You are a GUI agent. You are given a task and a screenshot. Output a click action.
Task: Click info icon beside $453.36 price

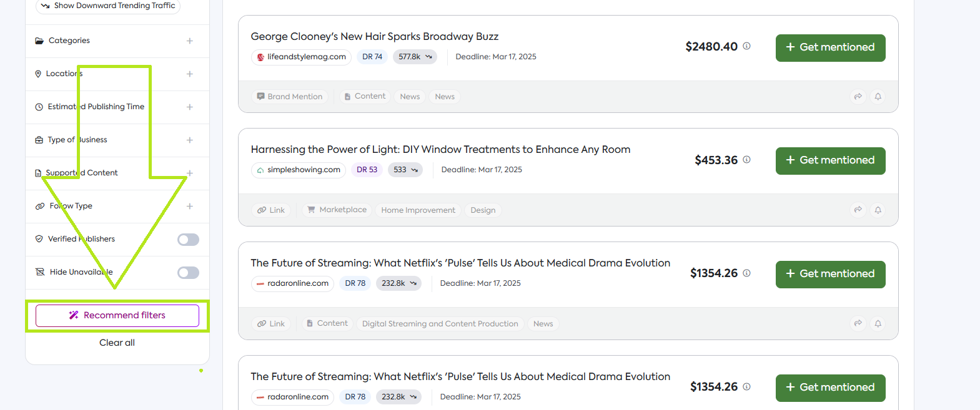point(746,160)
